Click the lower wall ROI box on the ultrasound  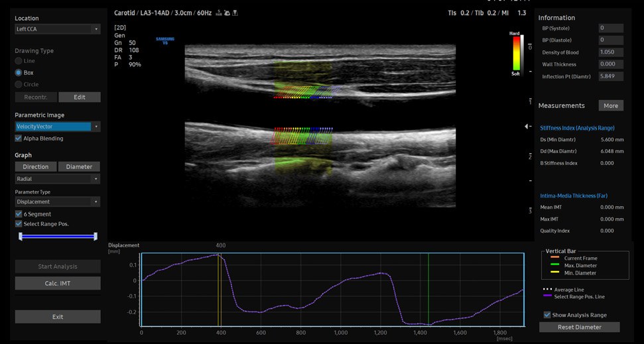pos(303,150)
